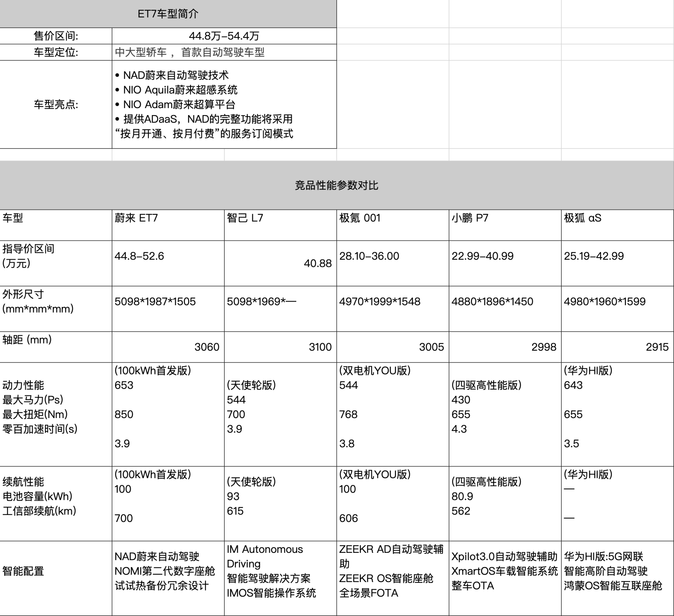The image size is (674, 616).
Task: Select the '28.10–36.00' price cell
Action: tap(393, 263)
